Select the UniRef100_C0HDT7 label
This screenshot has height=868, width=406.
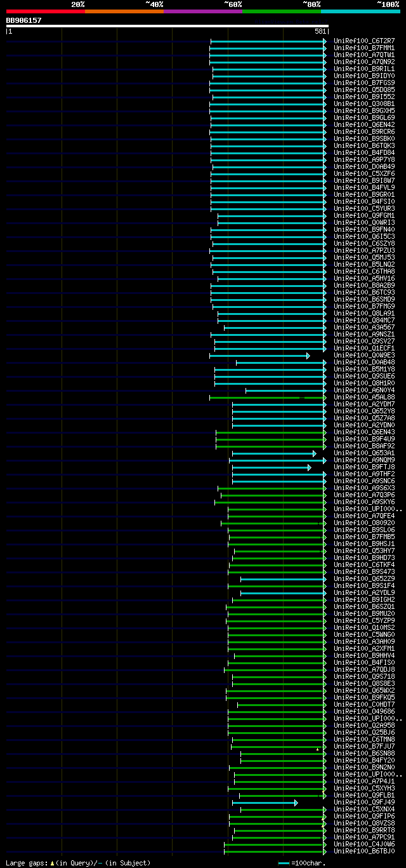point(364,704)
